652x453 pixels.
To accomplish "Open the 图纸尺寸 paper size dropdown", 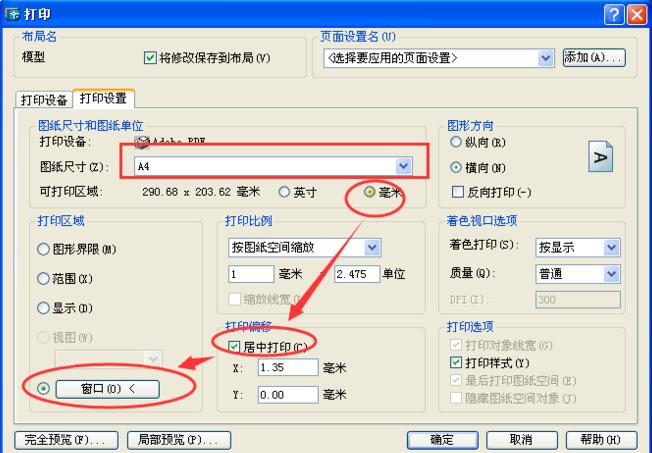I will pos(403,166).
